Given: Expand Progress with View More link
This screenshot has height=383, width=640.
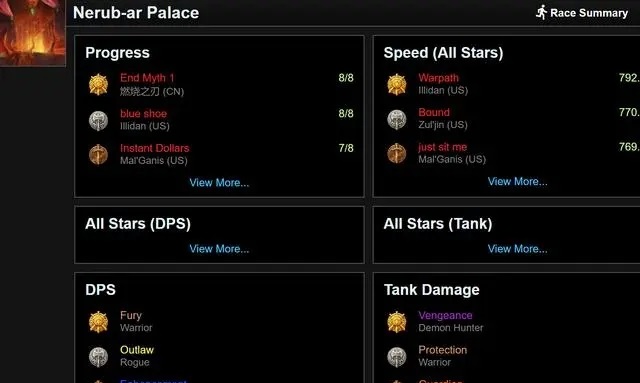Looking at the screenshot, I should 219,183.
